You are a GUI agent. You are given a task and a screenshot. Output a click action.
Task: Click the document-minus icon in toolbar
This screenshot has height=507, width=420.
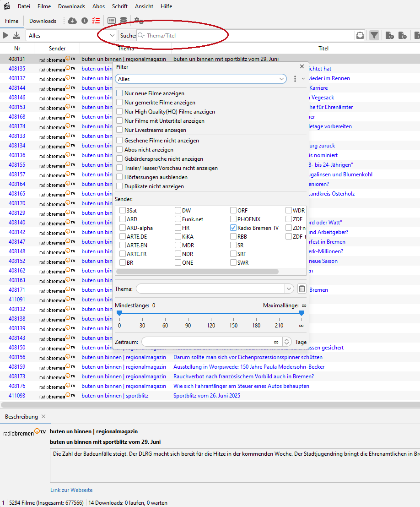(x=403, y=35)
